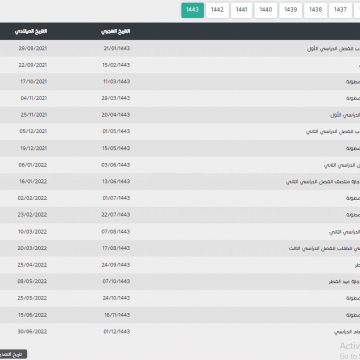Select the Hijri date 21/01/1443

click(x=116, y=48)
